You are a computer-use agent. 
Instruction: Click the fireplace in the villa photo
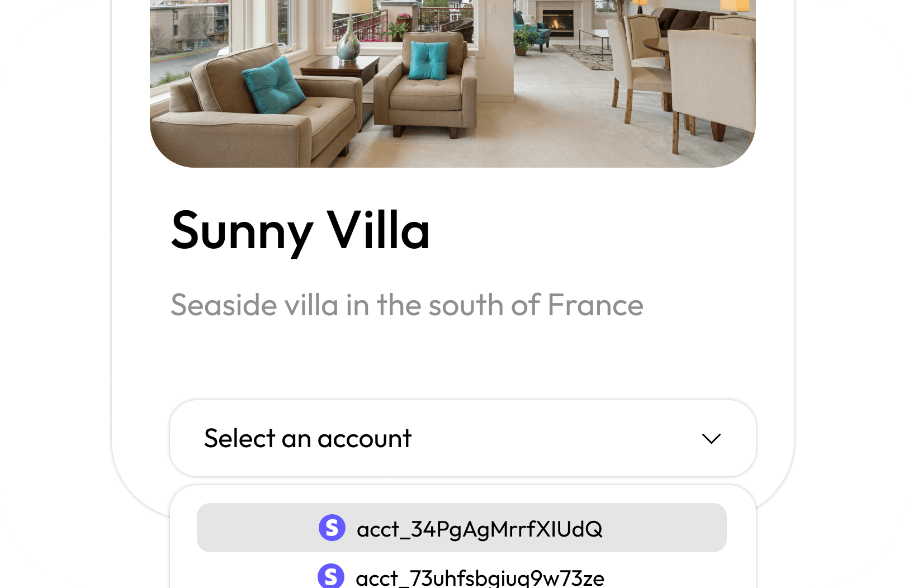tap(558, 23)
